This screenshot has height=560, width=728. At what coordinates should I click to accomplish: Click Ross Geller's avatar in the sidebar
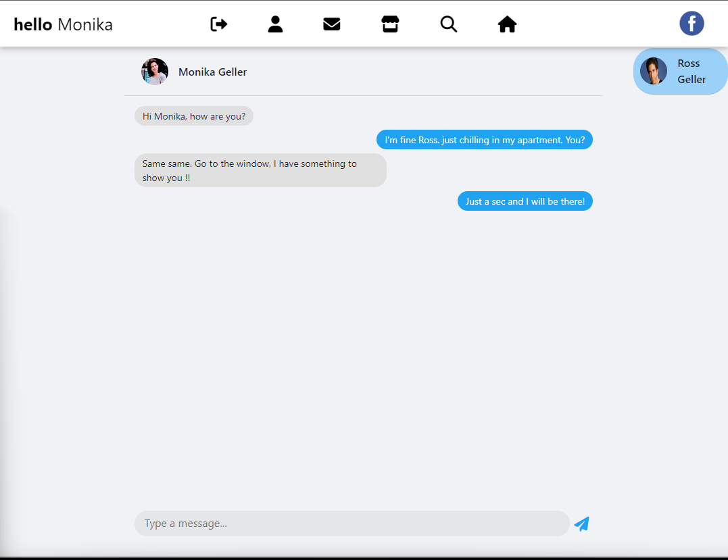653,70
